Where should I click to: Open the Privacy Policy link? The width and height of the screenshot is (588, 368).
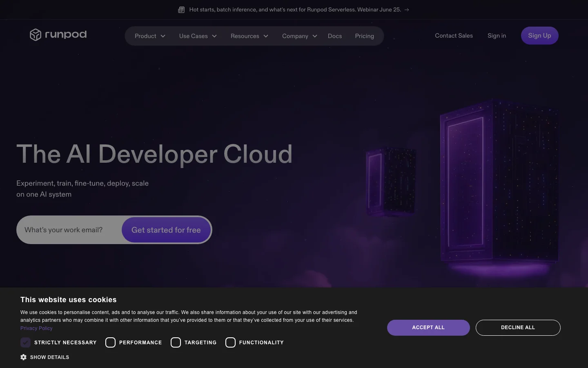36,328
